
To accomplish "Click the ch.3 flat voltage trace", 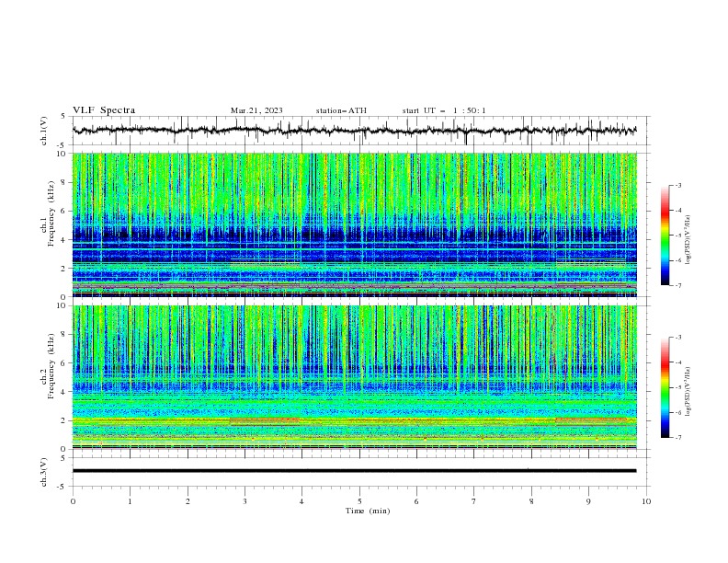I will tap(354, 471).
